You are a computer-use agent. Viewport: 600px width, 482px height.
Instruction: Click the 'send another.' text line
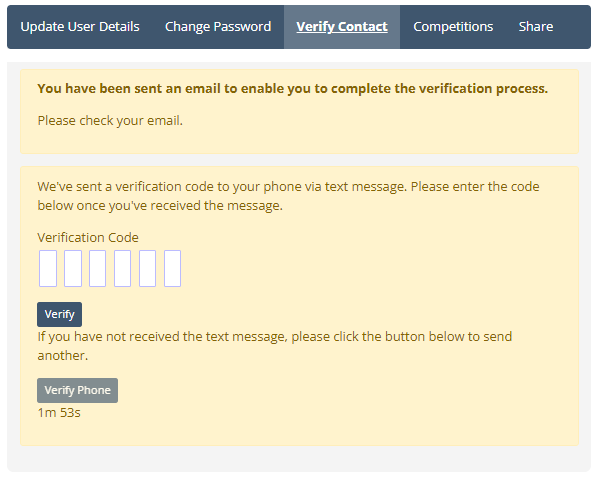coord(63,355)
